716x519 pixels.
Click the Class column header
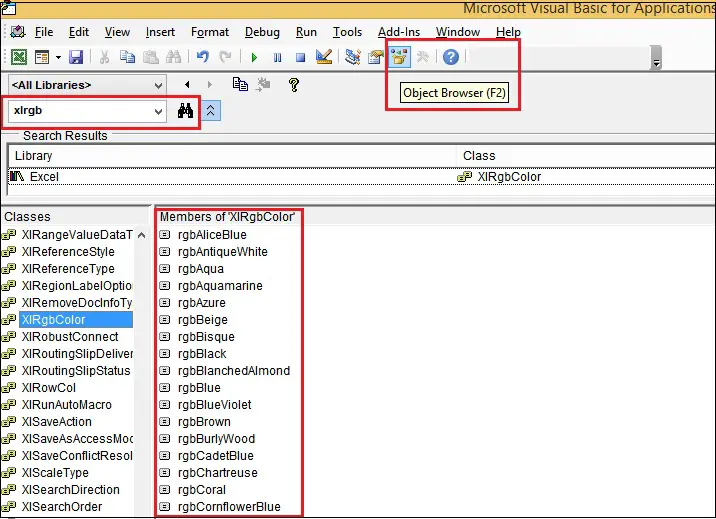coord(586,156)
